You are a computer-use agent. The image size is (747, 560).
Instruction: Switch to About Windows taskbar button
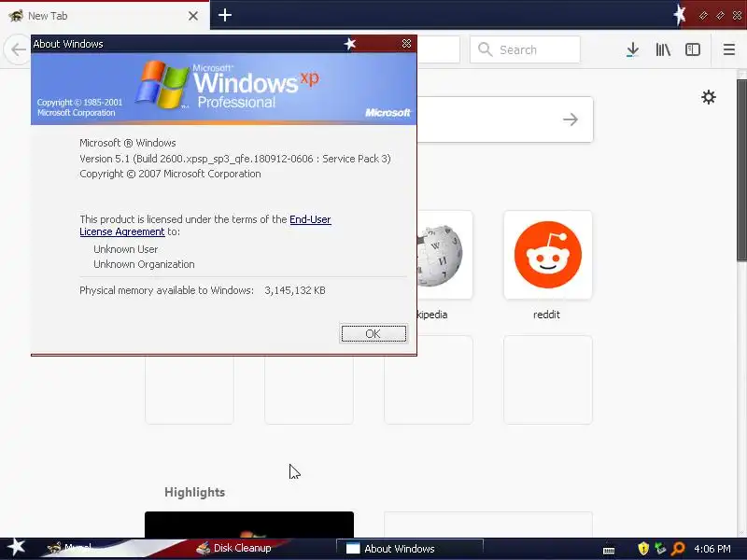410,549
